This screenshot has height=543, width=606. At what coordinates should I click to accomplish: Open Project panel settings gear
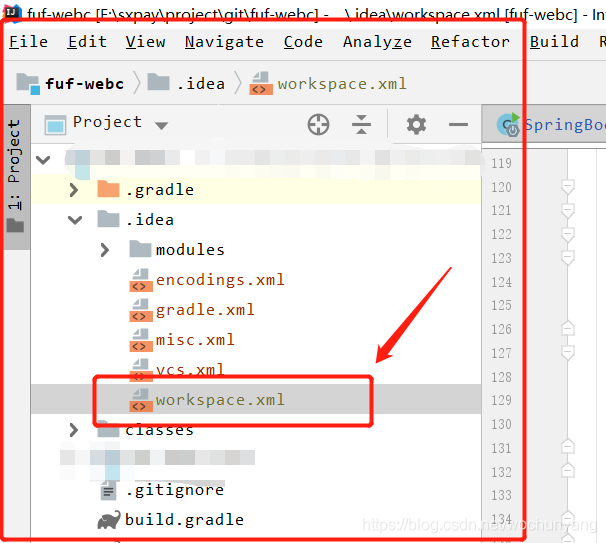416,124
